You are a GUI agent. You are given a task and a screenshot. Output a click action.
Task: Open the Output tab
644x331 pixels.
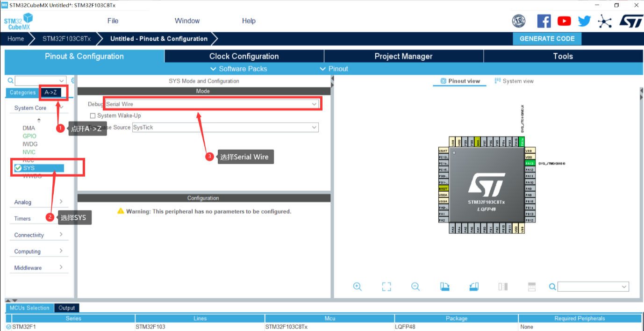click(x=67, y=308)
